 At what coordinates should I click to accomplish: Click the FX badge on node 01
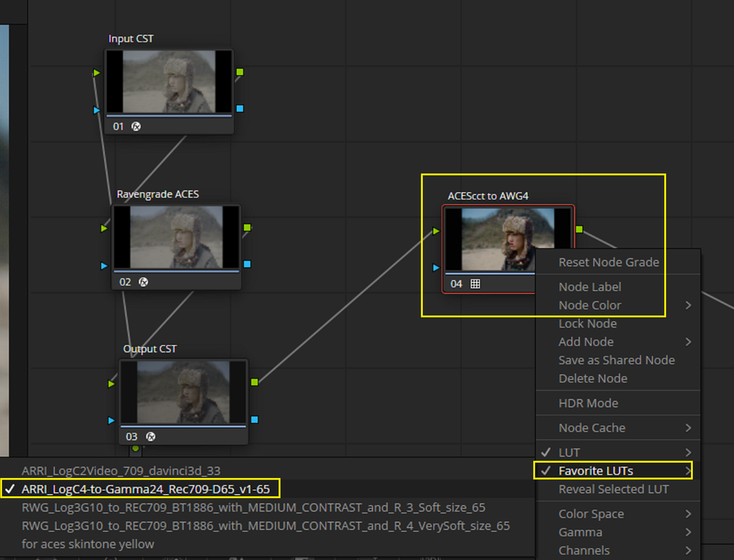click(x=136, y=127)
